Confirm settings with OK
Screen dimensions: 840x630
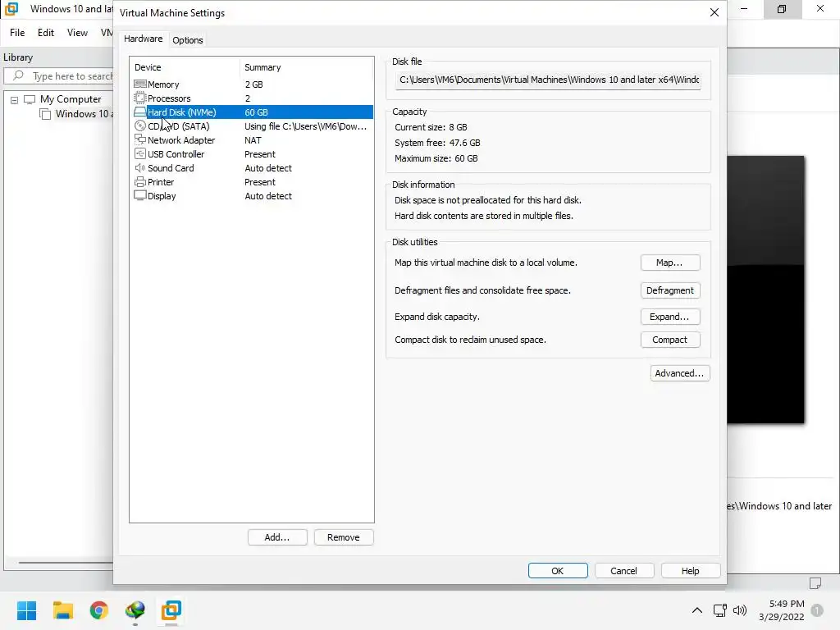pyautogui.click(x=558, y=571)
